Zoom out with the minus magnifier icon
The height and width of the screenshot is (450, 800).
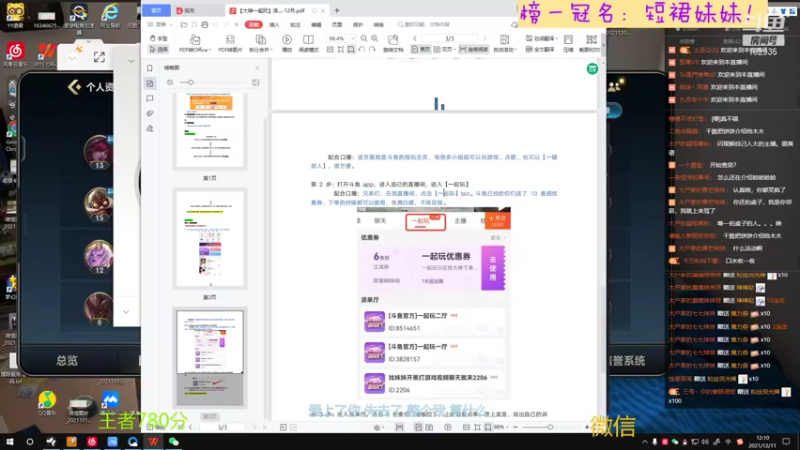point(364,38)
